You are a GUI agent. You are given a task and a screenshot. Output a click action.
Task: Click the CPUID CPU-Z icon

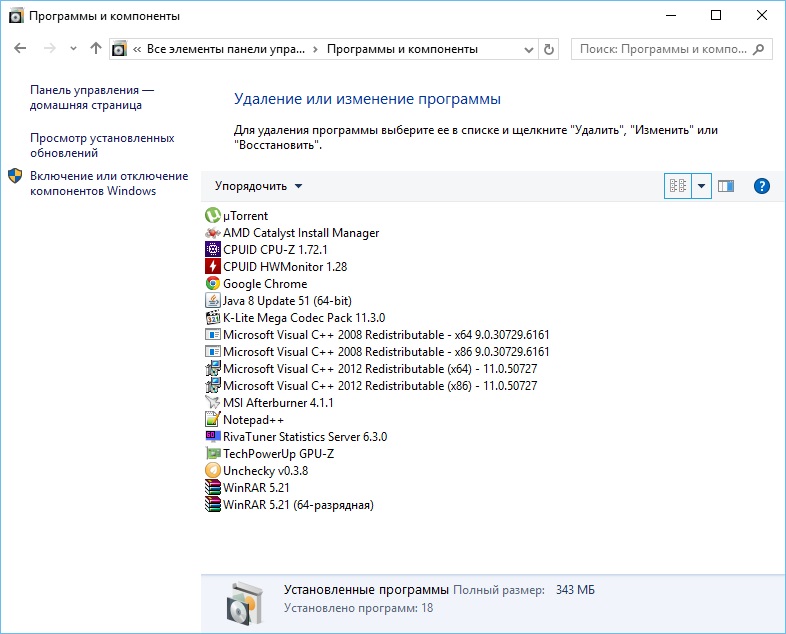click(x=213, y=250)
